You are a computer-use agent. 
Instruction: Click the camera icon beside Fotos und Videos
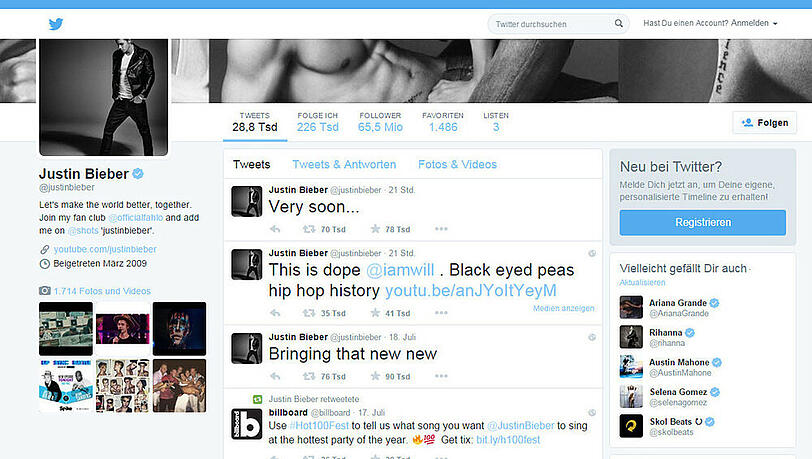coord(45,291)
